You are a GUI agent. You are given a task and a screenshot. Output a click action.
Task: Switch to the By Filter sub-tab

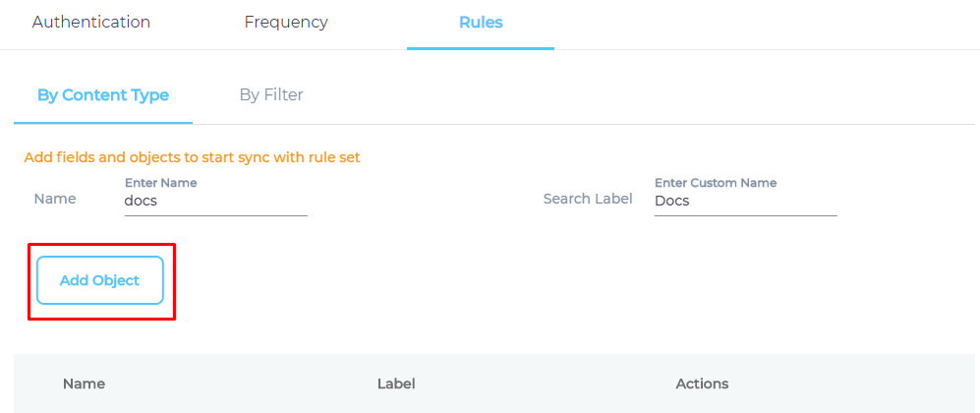(271, 95)
